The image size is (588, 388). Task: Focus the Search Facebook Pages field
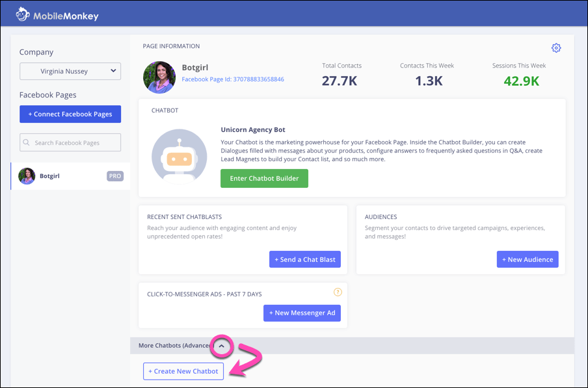click(x=70, y=142)
